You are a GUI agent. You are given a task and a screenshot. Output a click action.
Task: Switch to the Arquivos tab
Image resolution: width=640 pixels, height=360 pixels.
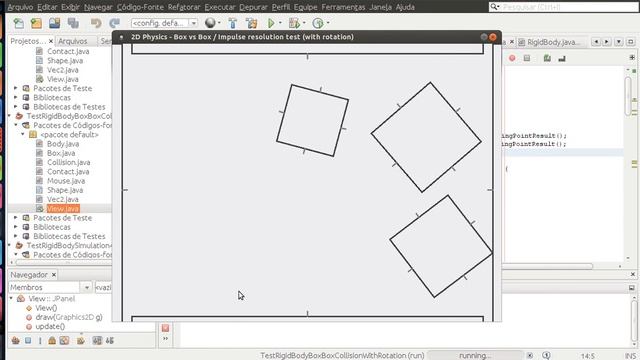[72, 41]
